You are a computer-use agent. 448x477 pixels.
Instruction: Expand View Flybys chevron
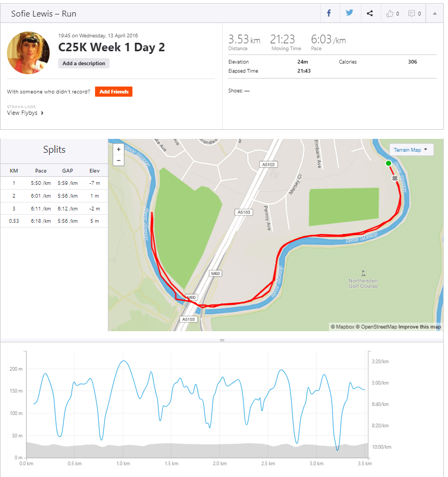coord(42,113)
